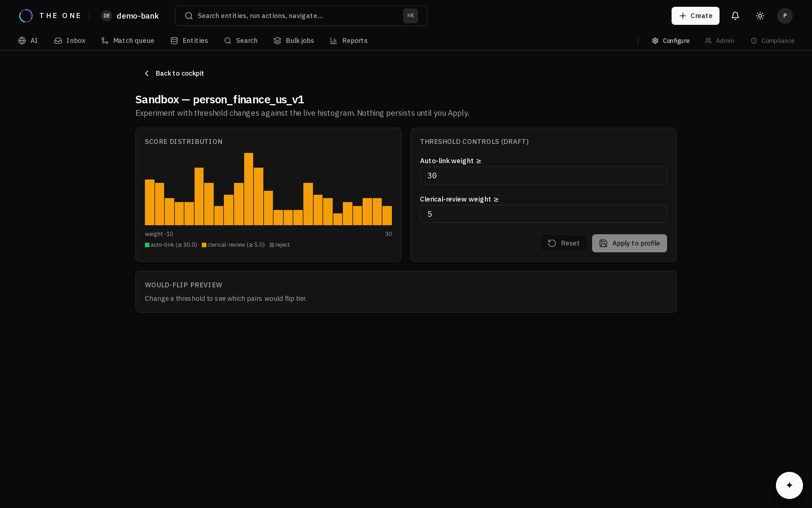Open the Admin section
The width and height of the screenshot is (812, 508).
click(x=720, y=41)
